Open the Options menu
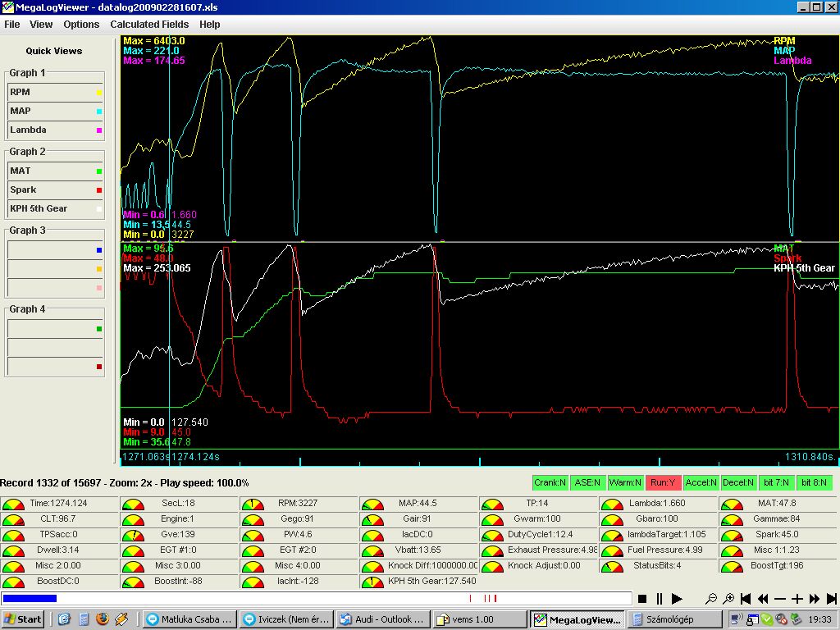 (x=81, y=25)
